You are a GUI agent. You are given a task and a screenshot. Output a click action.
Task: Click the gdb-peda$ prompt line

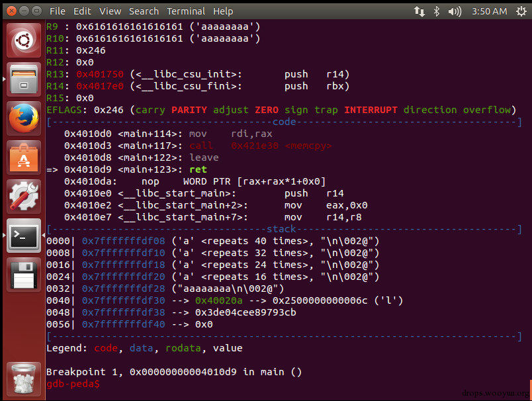click(73, 384)
